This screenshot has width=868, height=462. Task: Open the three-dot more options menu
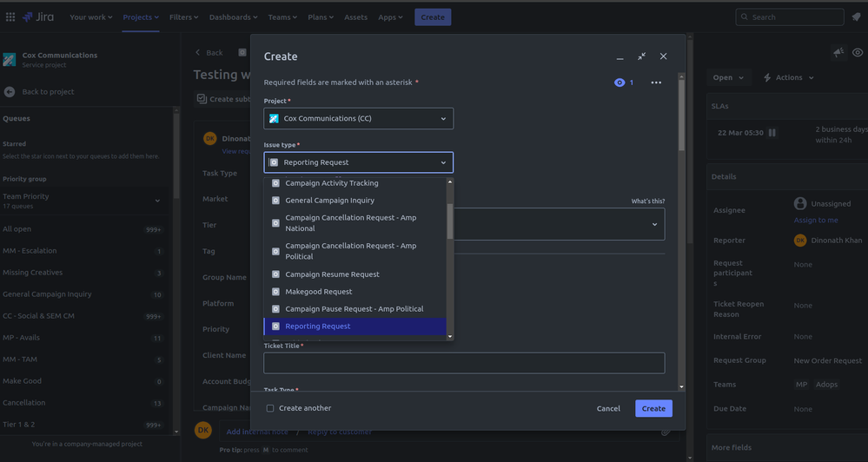656,82
